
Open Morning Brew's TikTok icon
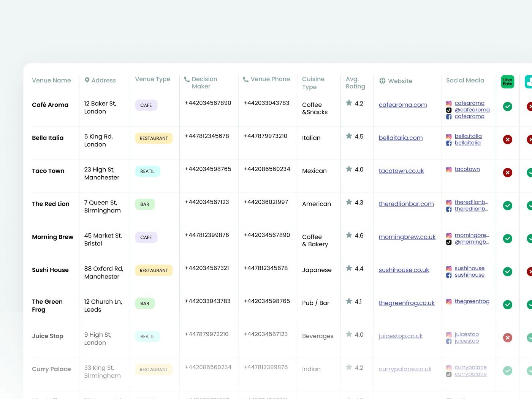coord(448,242)
